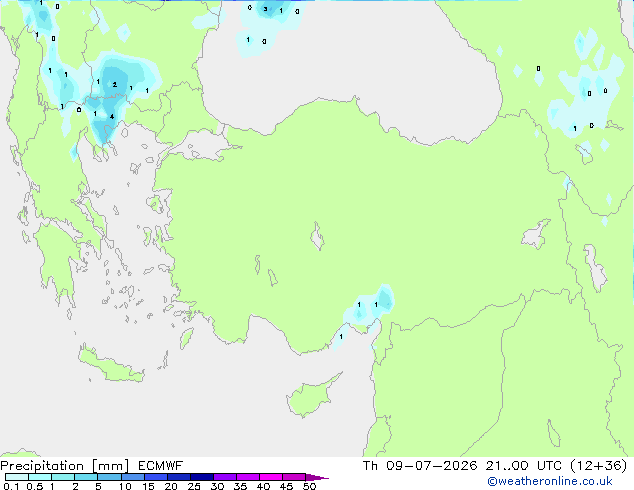
Task: Click the 'ECMWF' model label
Action: click(x=161, y=466)
